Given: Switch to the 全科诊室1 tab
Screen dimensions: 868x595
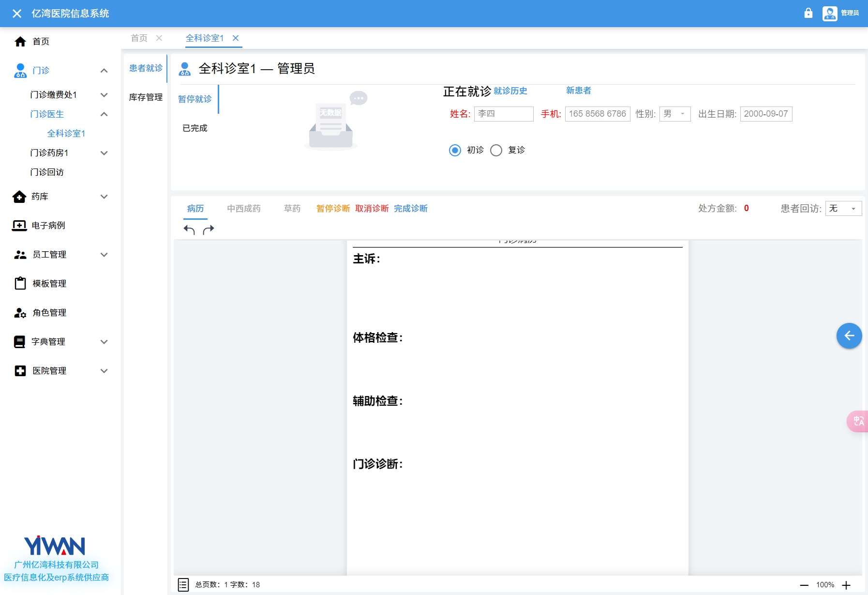Looking at the screenshot, I should point(205,38).
